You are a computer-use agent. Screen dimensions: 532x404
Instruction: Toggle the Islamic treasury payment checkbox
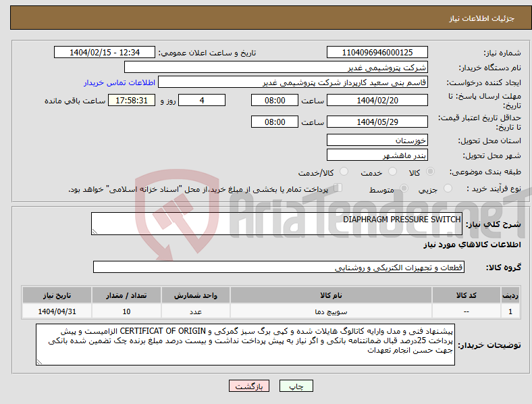(338, 188)
